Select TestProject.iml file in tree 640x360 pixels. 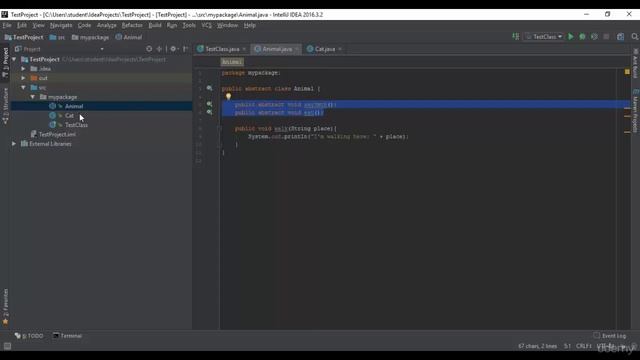point(57,134)
